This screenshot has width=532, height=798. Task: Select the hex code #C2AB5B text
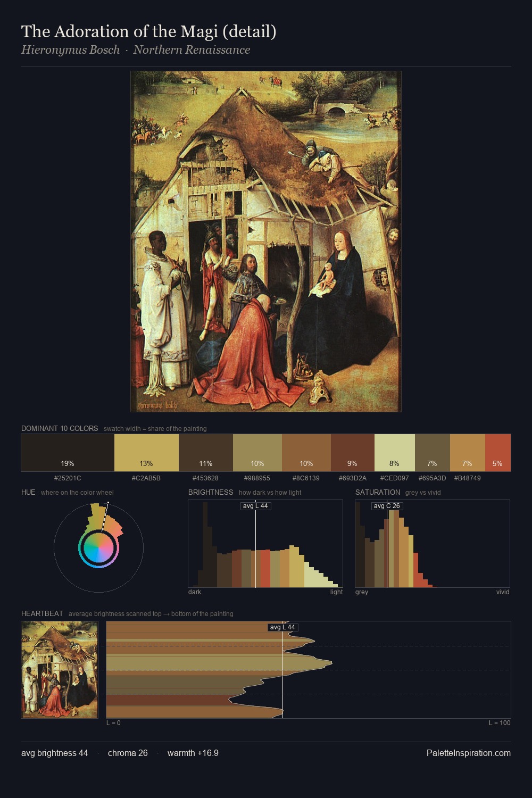point(146,478)
